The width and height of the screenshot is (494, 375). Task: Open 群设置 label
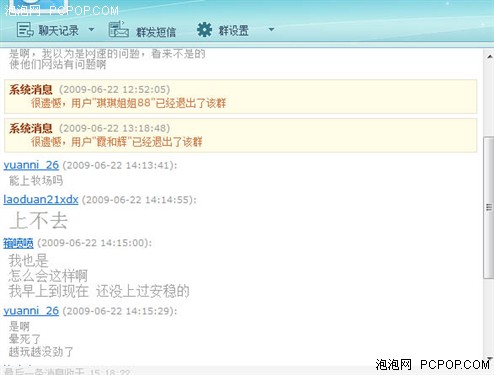[x=233, y=30]
